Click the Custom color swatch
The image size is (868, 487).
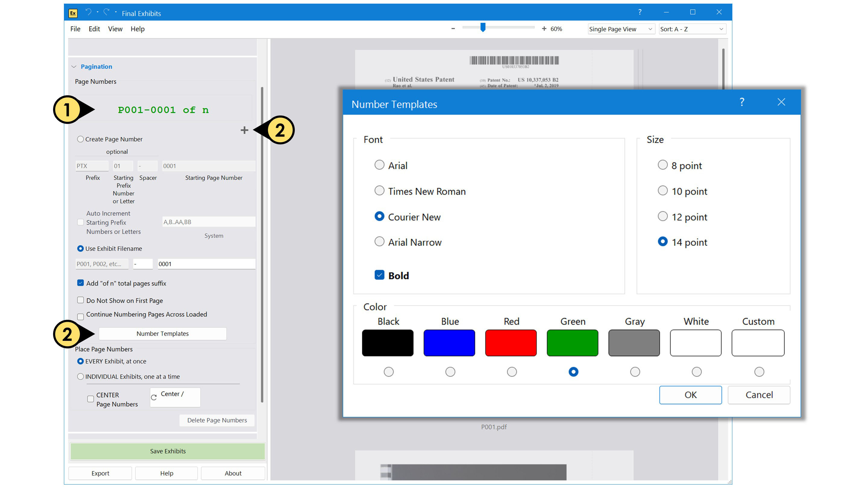[x=758, y=343]
